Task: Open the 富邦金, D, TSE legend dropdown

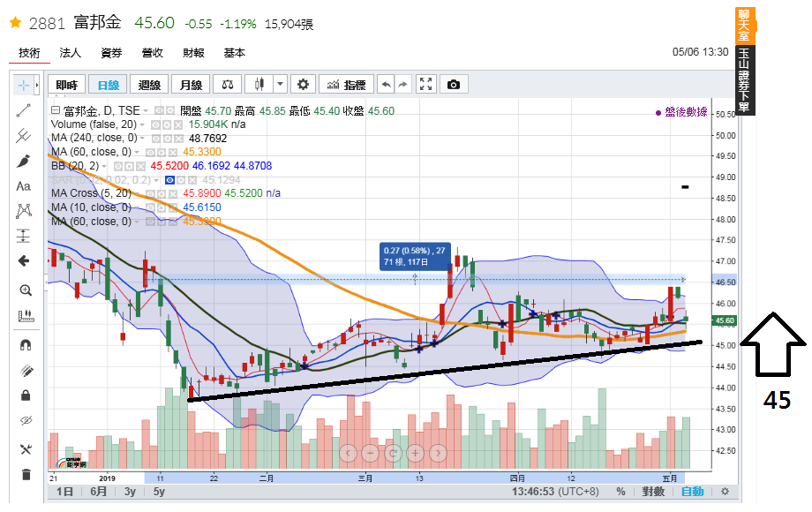Action: pyautogui.click(x=146, y=111)
